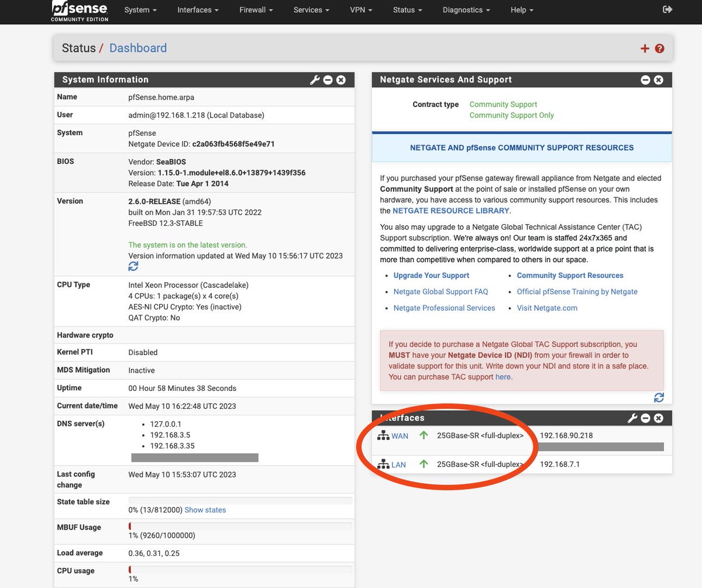
Task: Open the Interfaces dropdown menu
Action: [x=198, y=10]
